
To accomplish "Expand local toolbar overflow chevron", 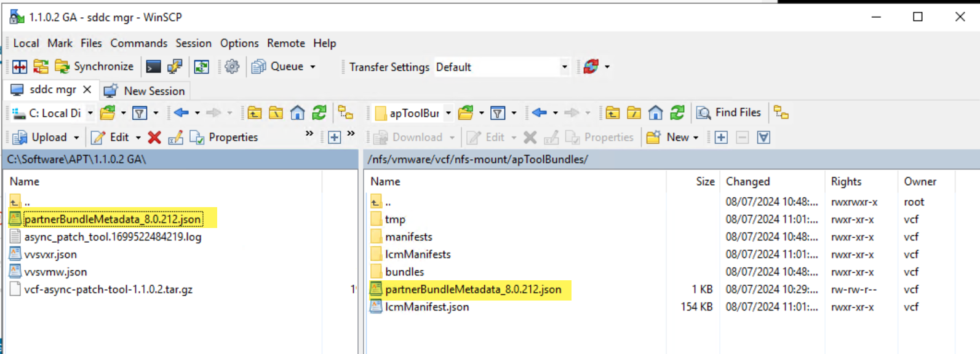I will coord(309,133).
